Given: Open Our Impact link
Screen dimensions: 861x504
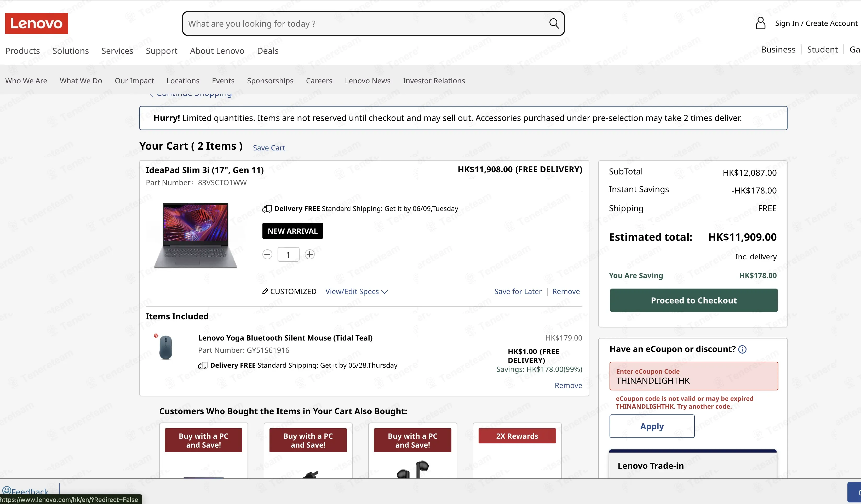Looking at the screenshot, I should (x=134, y=80).
